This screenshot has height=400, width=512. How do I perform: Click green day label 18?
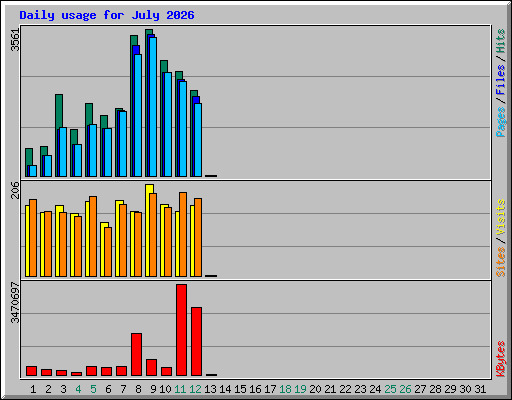tap(285, 389)
